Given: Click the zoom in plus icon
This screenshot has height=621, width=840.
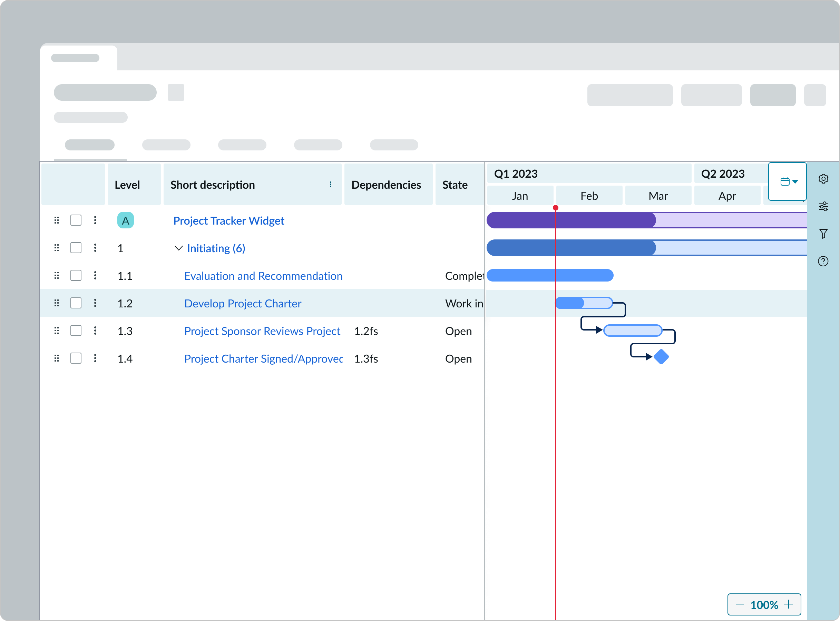Looking at the screenshot, I should click(789, 604).
